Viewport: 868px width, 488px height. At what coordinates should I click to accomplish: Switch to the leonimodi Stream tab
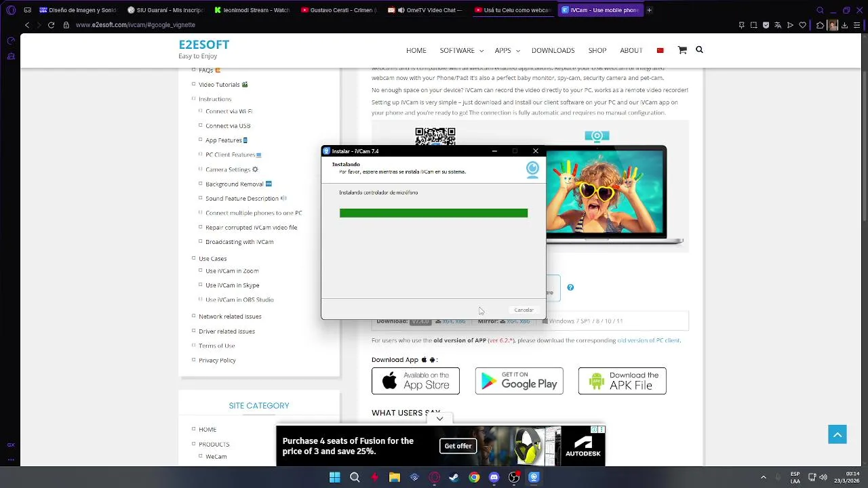coord(252,10)
